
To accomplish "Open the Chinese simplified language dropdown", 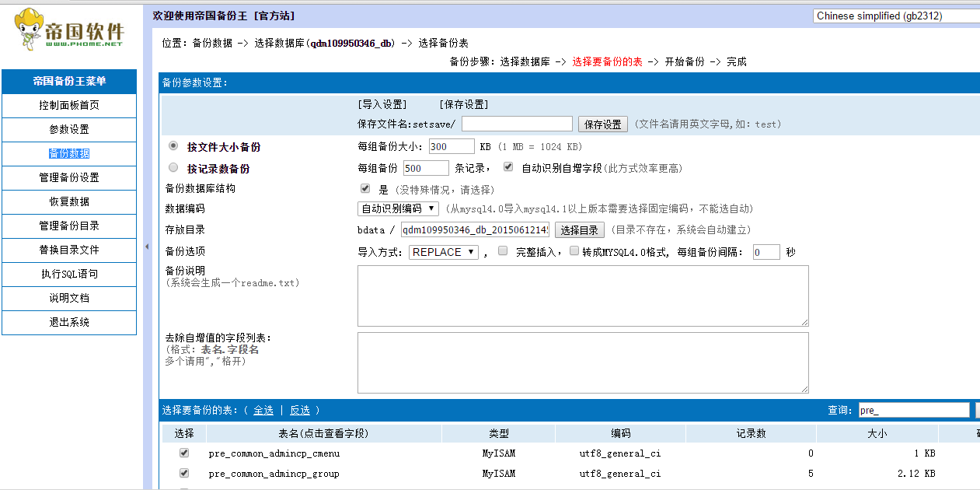I will pyautogui.click(x=895, y=16).
